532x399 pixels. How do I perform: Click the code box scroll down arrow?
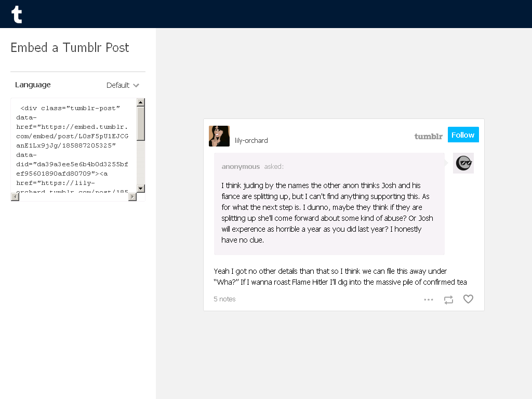point(141,188)
